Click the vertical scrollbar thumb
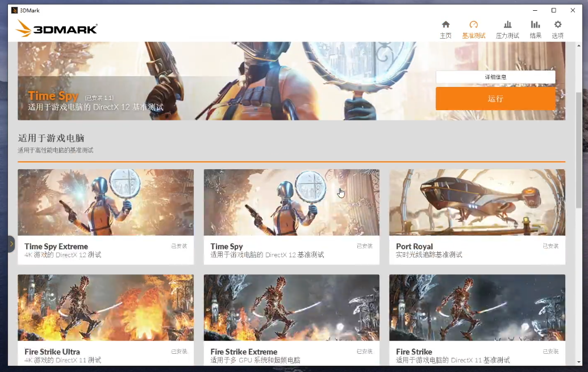The height and width of the screenshot is (372, 588). pyautogui.click(x=579, y=150)
